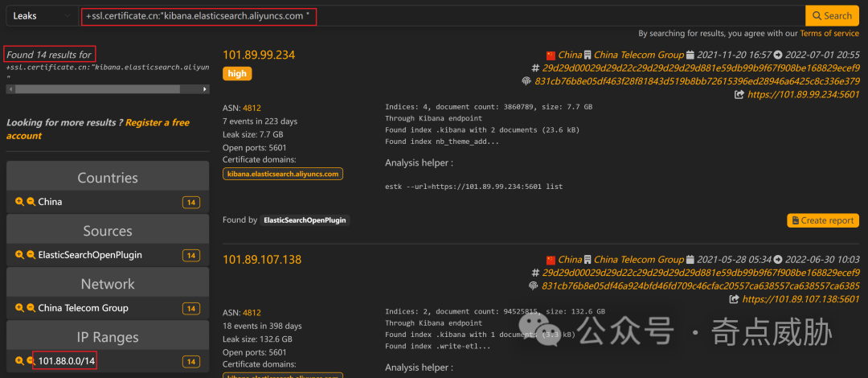Click the right arrow of query scrollbar
Screen dimensions: 868x378
coord(206,88)
